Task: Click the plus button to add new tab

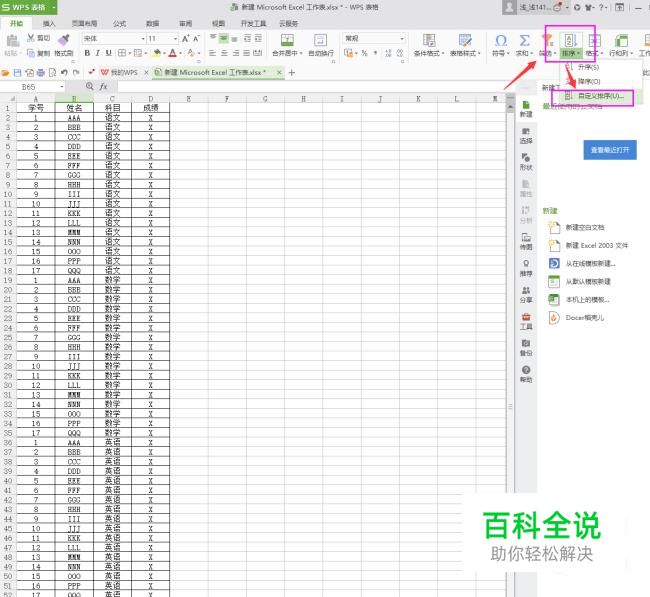Action: pos(291,73)
